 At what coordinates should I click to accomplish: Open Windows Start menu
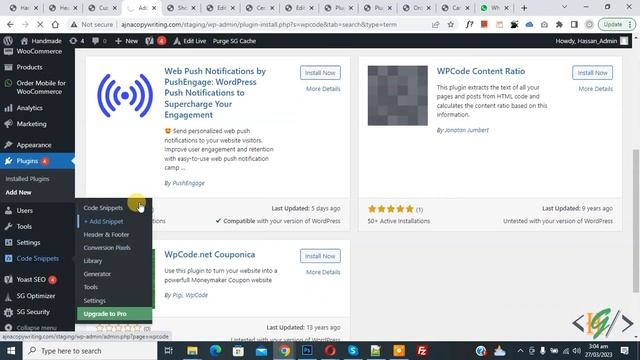11,351
